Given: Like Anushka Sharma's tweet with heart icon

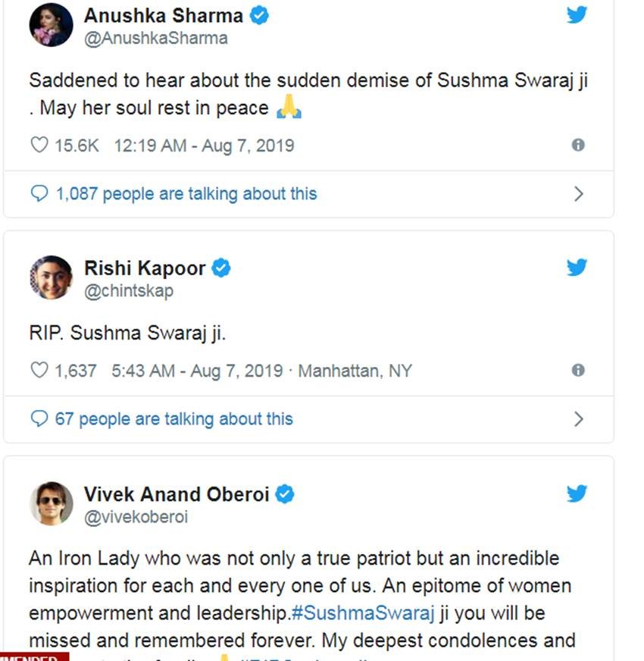Looking at the screenshot, I should coord(39,145).
